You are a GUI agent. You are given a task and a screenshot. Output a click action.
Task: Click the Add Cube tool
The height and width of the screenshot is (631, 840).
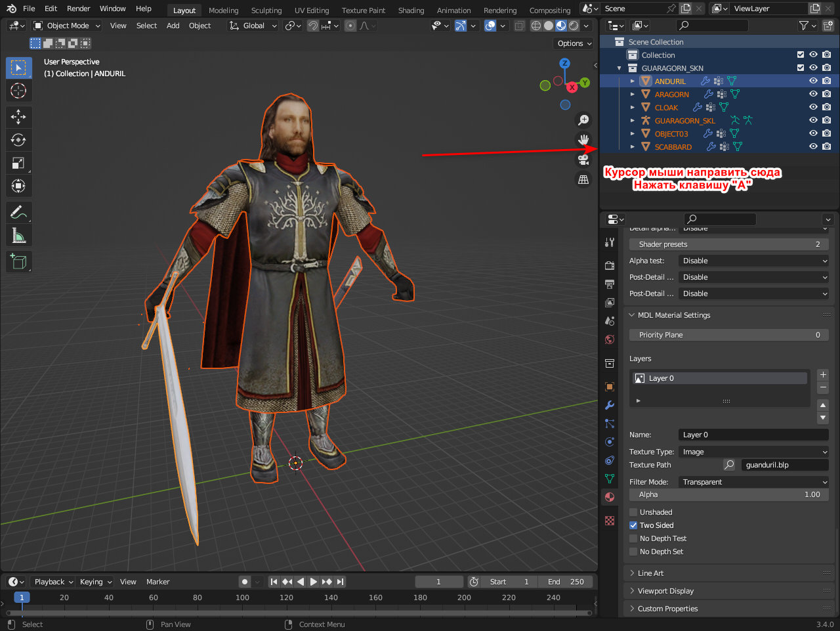[x=18, y=262]
